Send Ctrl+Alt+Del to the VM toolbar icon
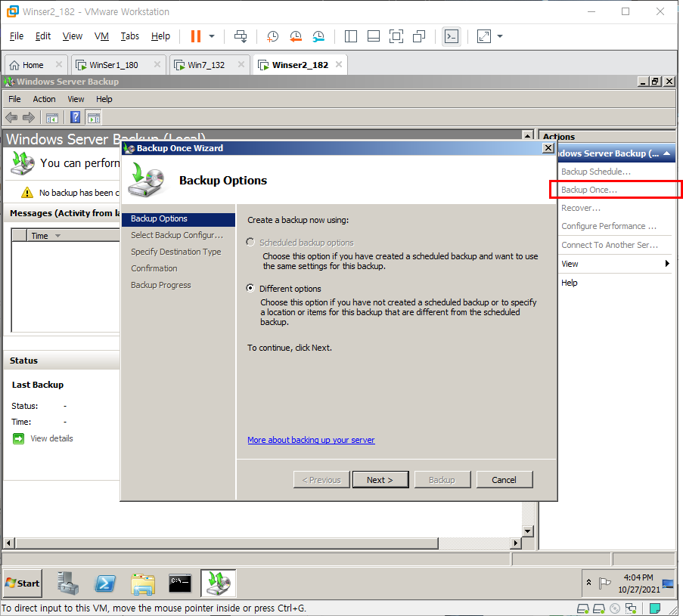Viewport: 683px width, 616px height. [241, 36]
